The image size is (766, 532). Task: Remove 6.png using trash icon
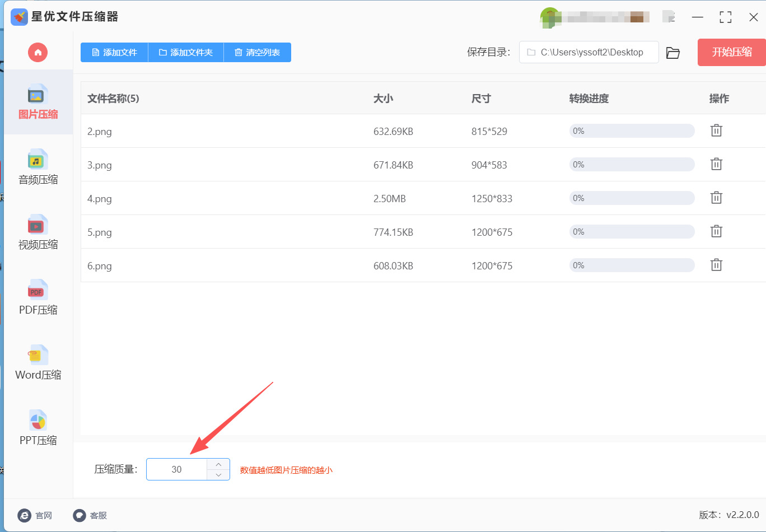(716, 265)
